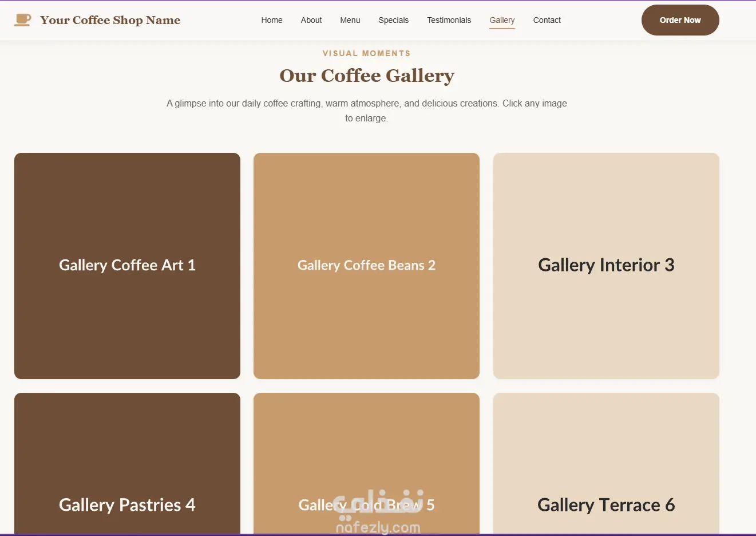Click the gallery description paragraph text

click(367, 111)
